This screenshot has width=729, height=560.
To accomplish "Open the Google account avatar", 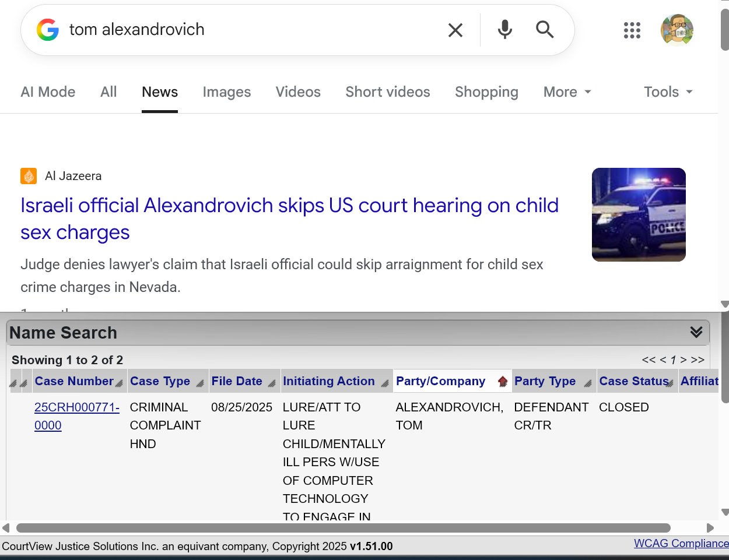I will (x=677, y=30).
